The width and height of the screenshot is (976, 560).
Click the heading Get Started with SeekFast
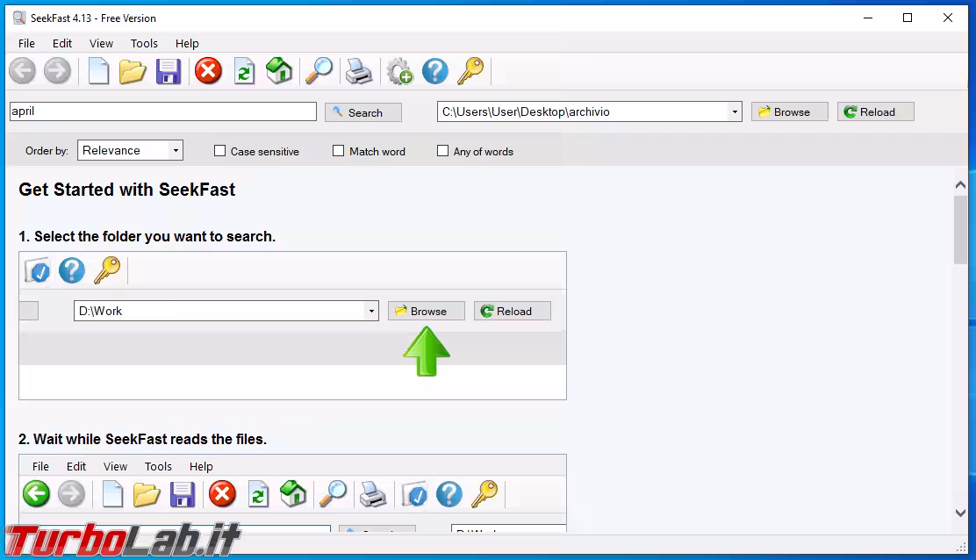[127, 190]
